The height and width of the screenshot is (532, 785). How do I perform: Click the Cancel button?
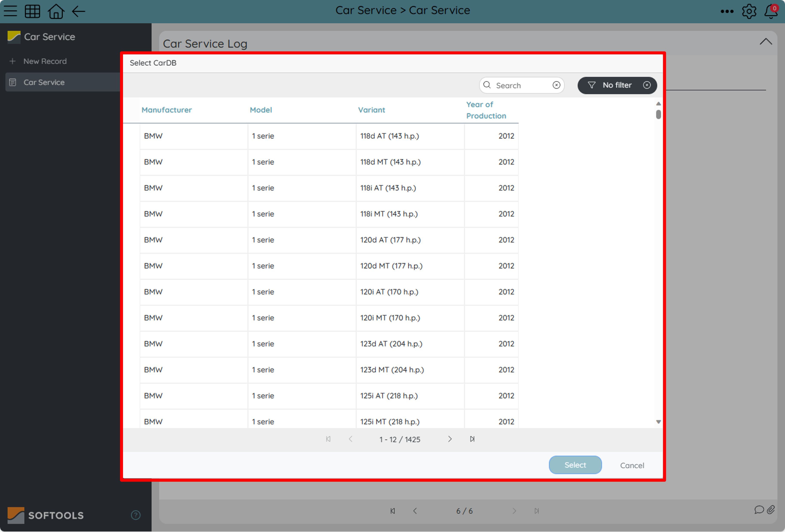click(632, 466)
